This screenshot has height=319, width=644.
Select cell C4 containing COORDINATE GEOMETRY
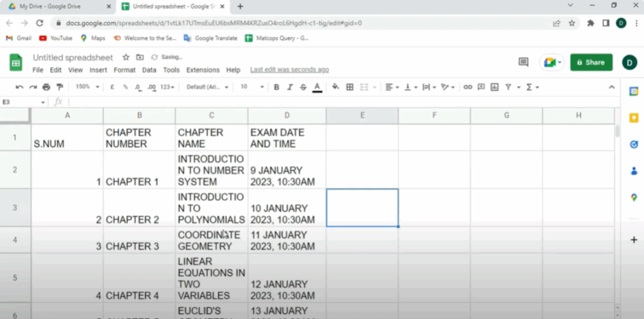click(x=211, y=240)
